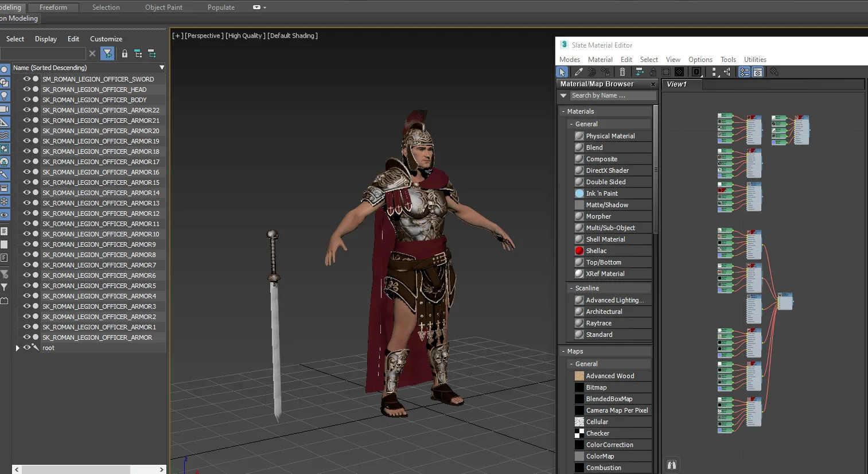
Task: Toggle the Material/Map Browser panel icon
Action: [744, 72]
